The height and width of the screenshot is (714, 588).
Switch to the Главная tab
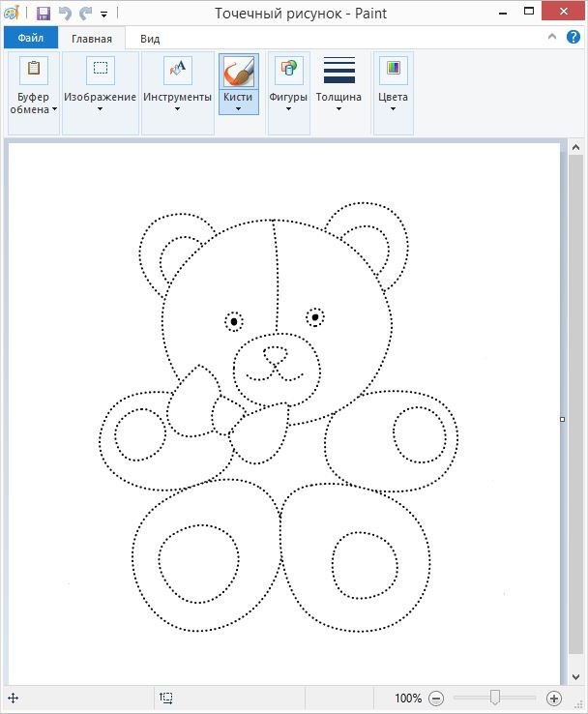[x=92, y=39]
